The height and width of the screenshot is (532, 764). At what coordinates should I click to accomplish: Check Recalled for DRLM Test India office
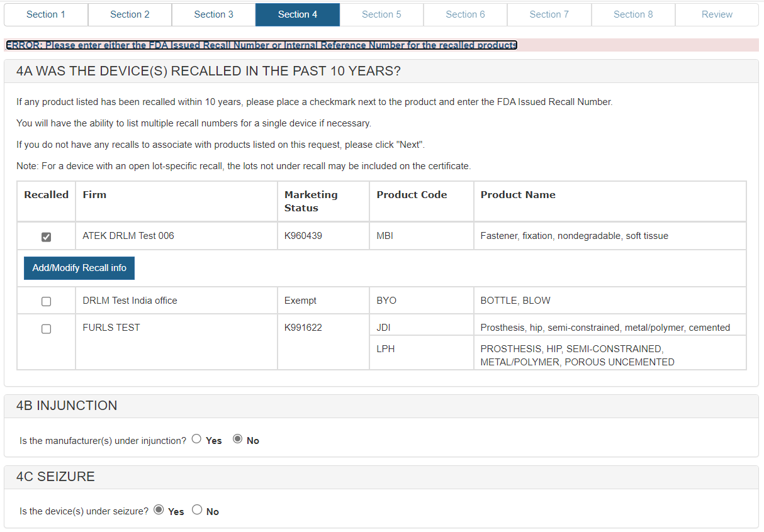pyautogui.click(x=46, y=302)
